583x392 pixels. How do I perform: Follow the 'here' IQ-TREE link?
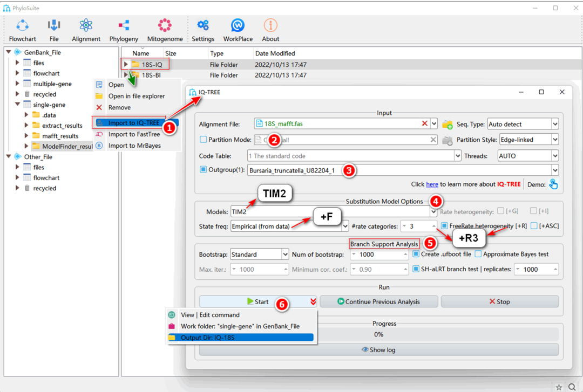point(432,184)
